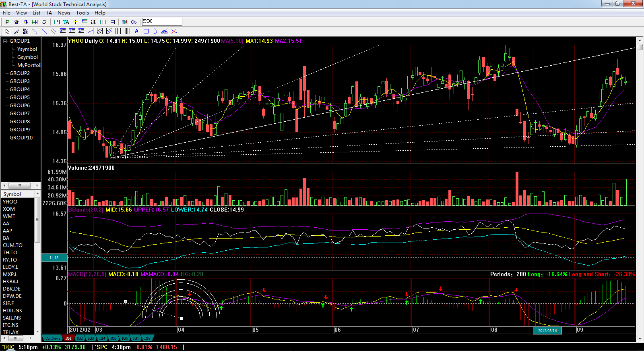Select the dense fan rays tool
This screenshot has height=351, width=644.
pyautogui.click(x=25, y=31)
